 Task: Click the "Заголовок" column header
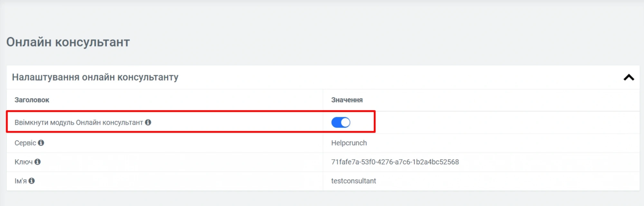coord(32,100)
